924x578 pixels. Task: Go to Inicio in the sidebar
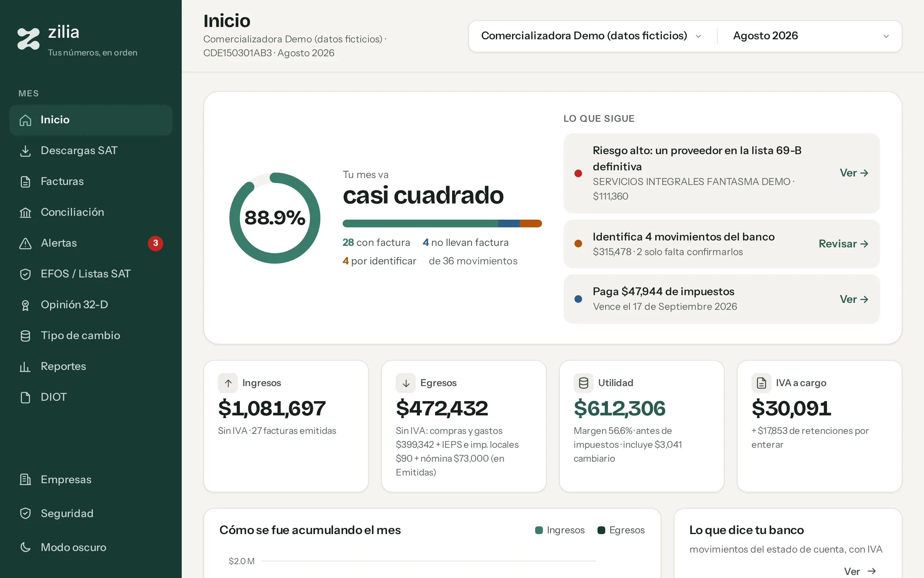[x=91, y=120]
